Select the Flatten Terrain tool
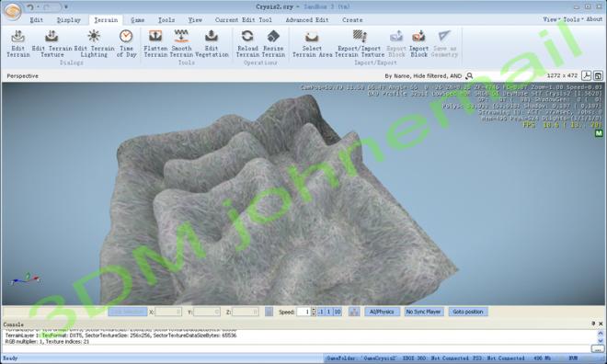The image size is (607, 364). (155, 44)
